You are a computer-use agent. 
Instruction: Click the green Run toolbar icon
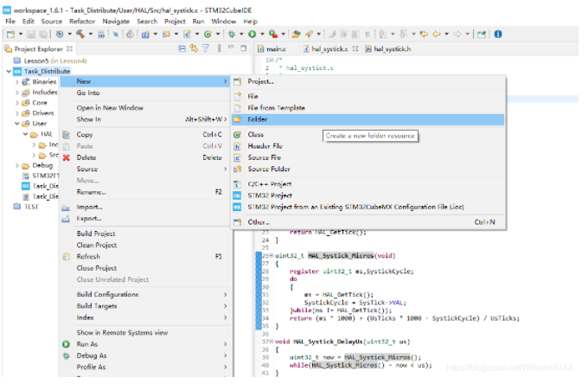252,34
